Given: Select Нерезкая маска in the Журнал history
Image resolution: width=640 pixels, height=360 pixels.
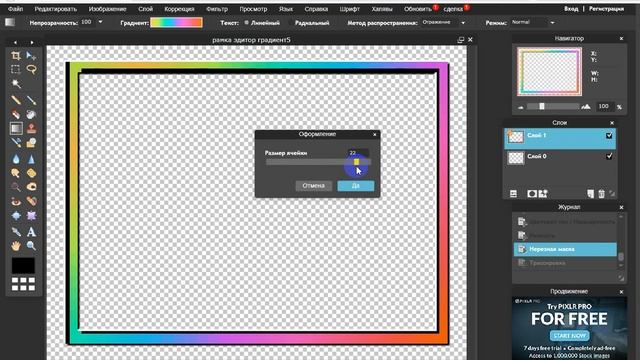Looking at the screenshot, I should point(565,249).
